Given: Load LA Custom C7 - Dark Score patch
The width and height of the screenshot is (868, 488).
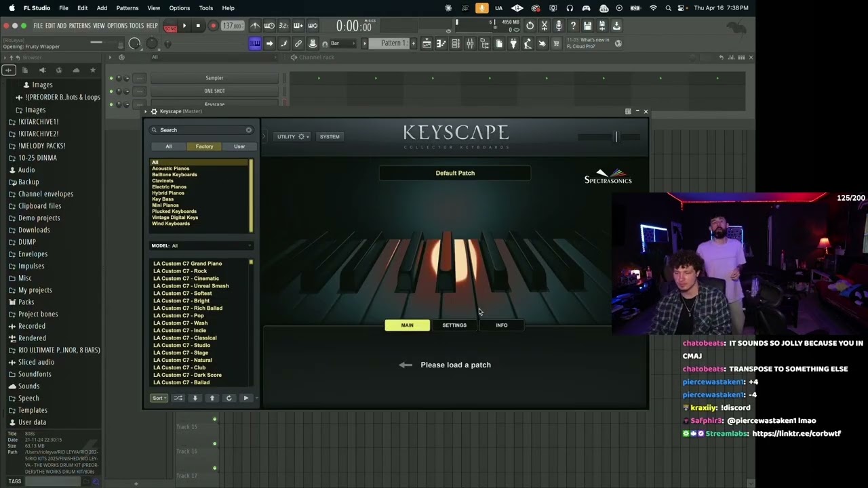Looking at the screenshot, I should 187,375.
